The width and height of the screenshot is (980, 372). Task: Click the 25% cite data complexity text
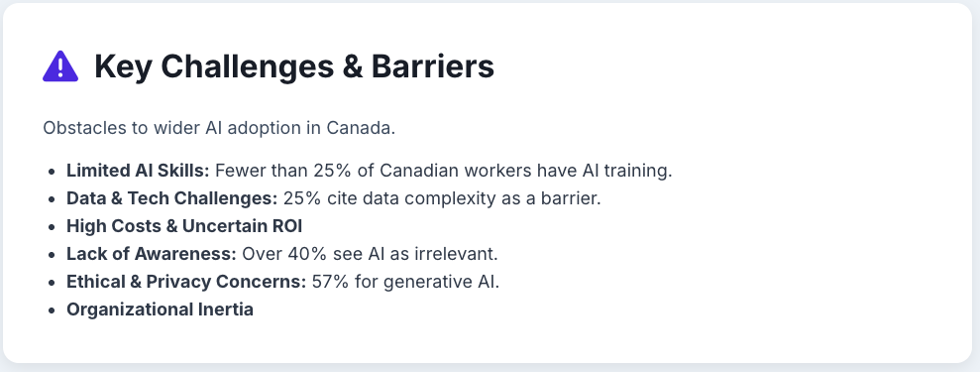(442, 198)
